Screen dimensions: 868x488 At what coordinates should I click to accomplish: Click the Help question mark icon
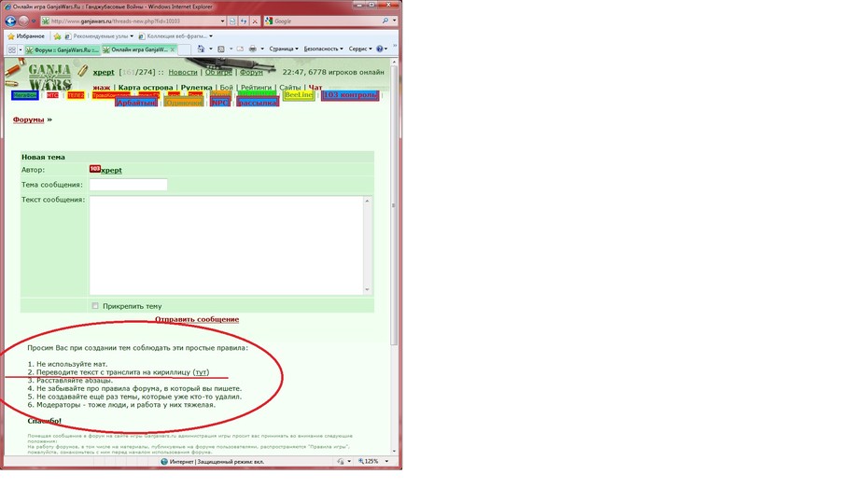click(380, 49)
